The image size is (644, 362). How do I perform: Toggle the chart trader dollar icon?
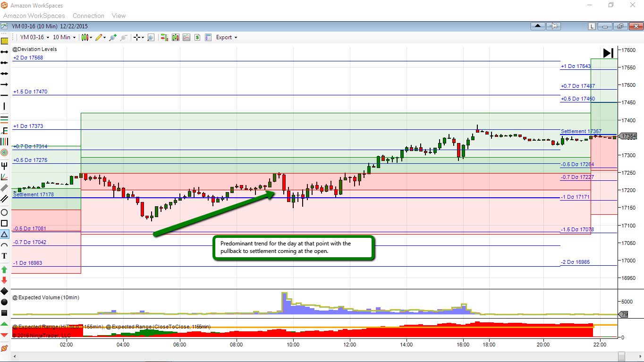(197, 37)
